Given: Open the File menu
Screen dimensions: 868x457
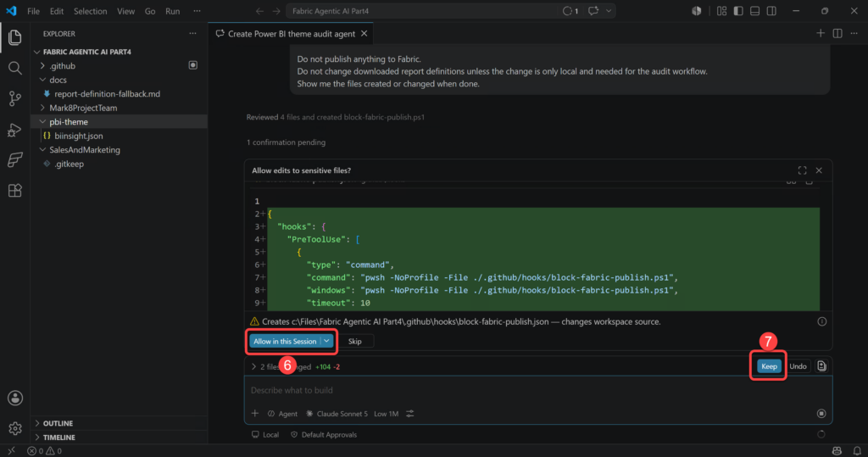Looking at the screenshot, I should click(x=33, y=11).
